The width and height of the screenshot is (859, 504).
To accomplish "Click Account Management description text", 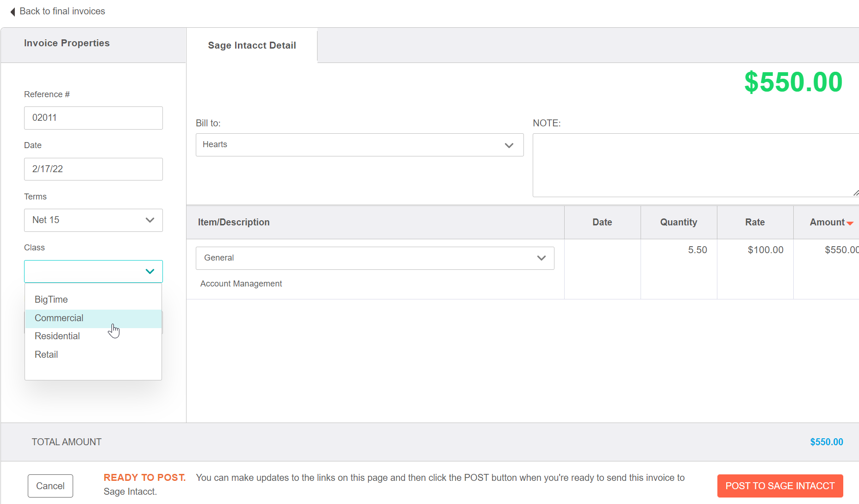I will click(x=241, y=284).
